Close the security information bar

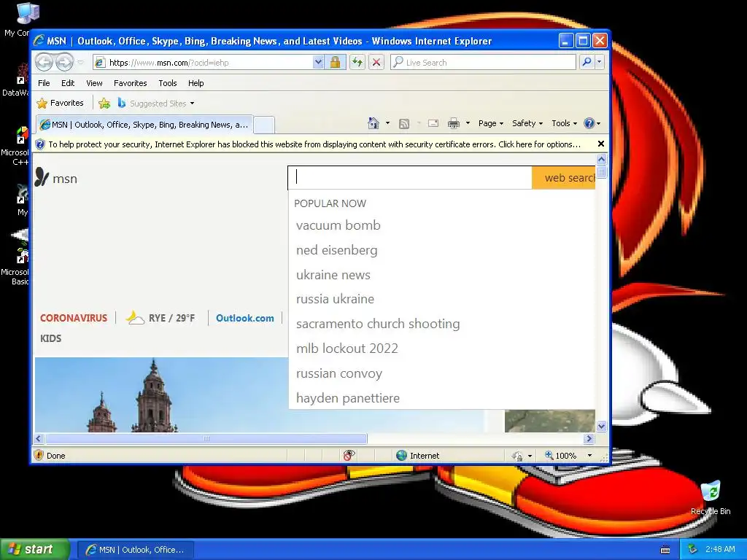coord(601,144)
